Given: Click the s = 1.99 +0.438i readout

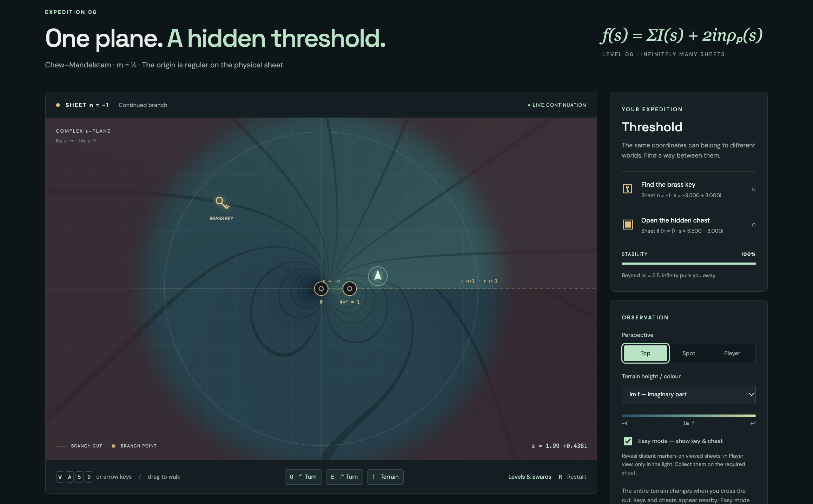Looking at the screenshot, I should point(560,446).
